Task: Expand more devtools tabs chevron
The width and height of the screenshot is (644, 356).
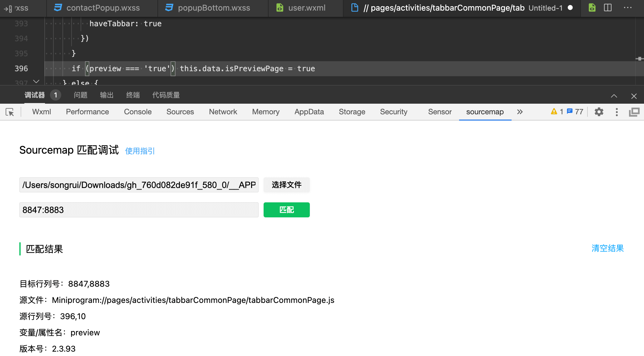Action: point(520,112)
